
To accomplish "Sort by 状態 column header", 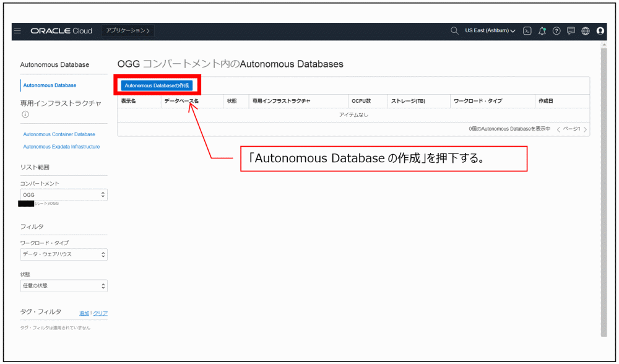I will coord(232,101).
